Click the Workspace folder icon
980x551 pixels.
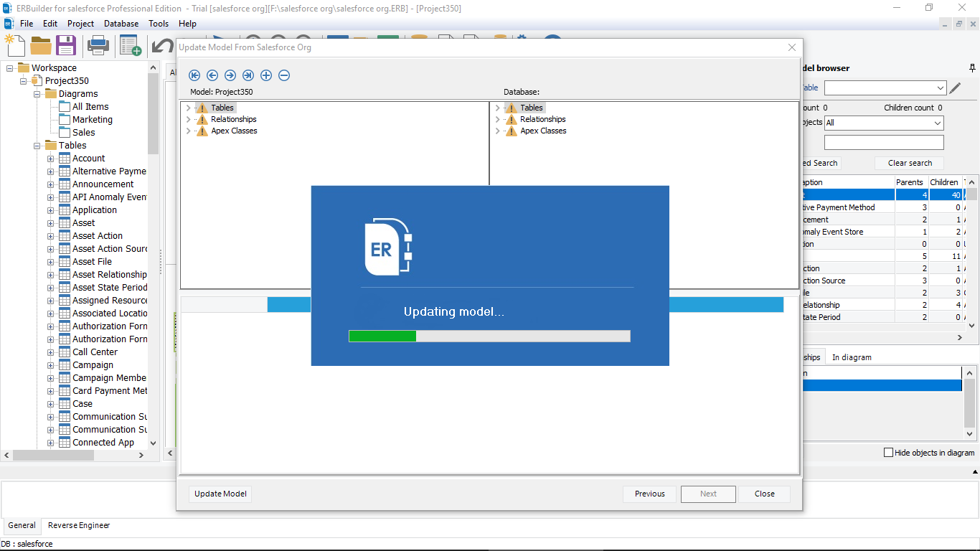(24, 68)
